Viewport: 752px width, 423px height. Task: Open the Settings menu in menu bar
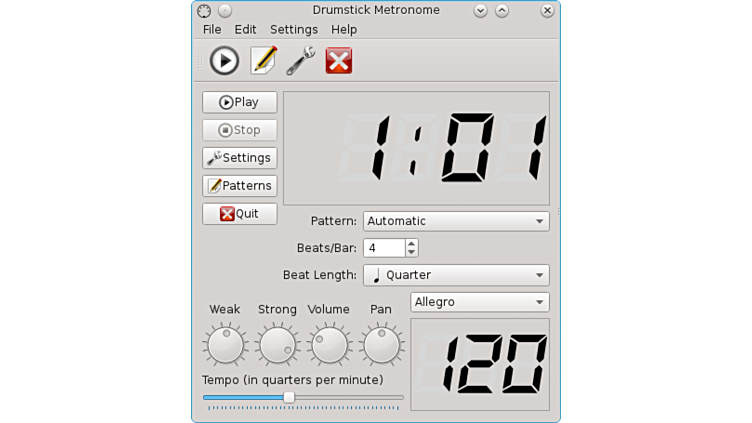click(x=294, y=30)
